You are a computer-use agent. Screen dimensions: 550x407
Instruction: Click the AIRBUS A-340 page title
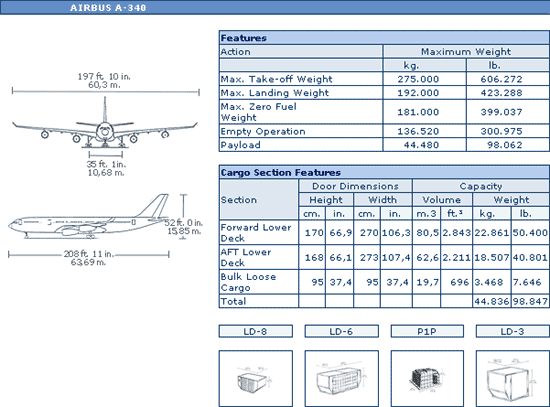click(108, 8)
